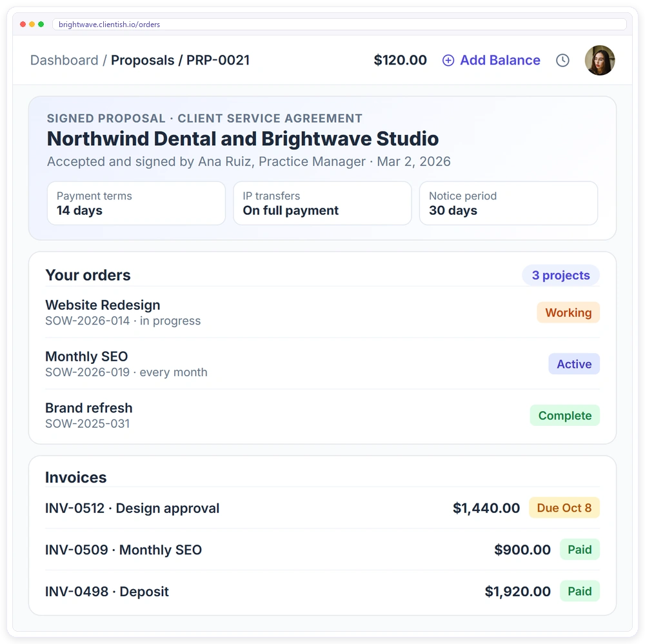Viewport: 645px width, 644px height.
Task: Click the Notice period 30 days card
Action: [x=508, y=203]
